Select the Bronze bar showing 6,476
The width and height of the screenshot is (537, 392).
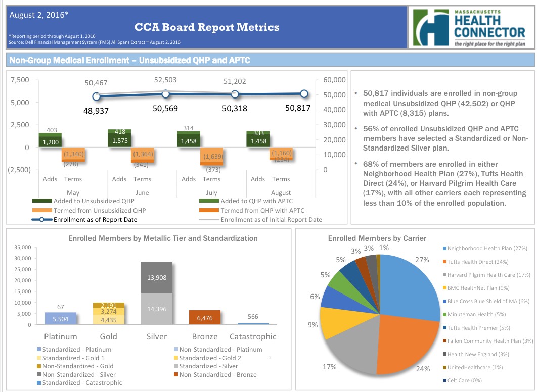point(205,317)
